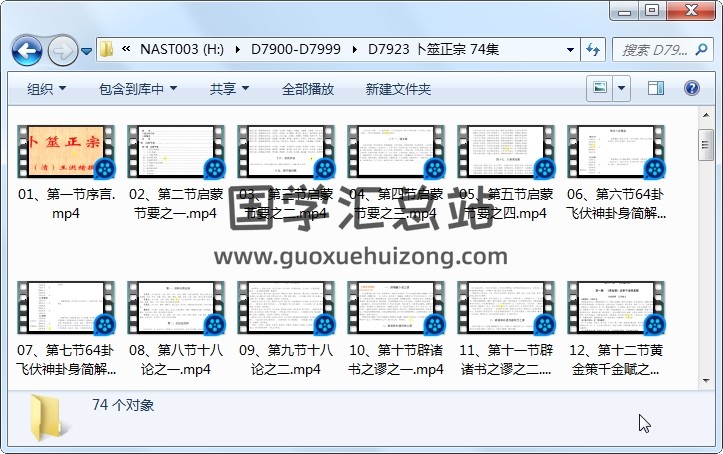
Task: Select video 02、第二节启蒙节要之一.mp4 thumbnail
Action: [x=176, y=151]
